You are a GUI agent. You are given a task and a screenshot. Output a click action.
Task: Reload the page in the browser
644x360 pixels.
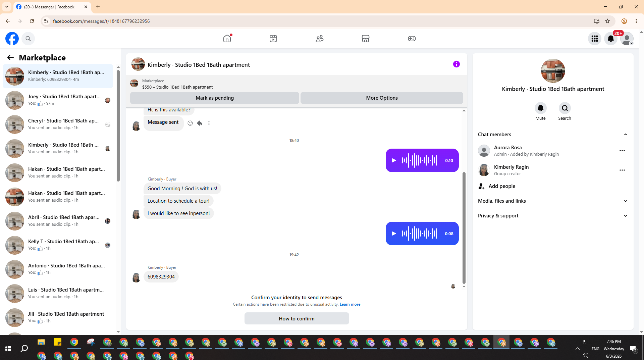pos(32,21)
